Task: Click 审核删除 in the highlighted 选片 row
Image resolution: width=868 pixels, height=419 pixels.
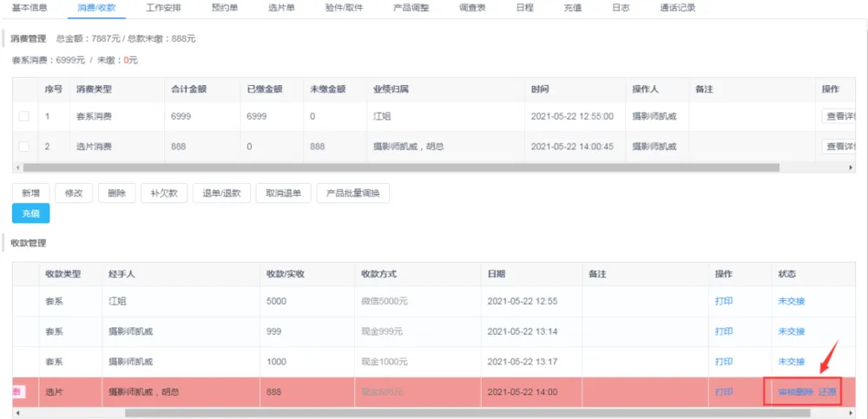Action: coord(795,392)
